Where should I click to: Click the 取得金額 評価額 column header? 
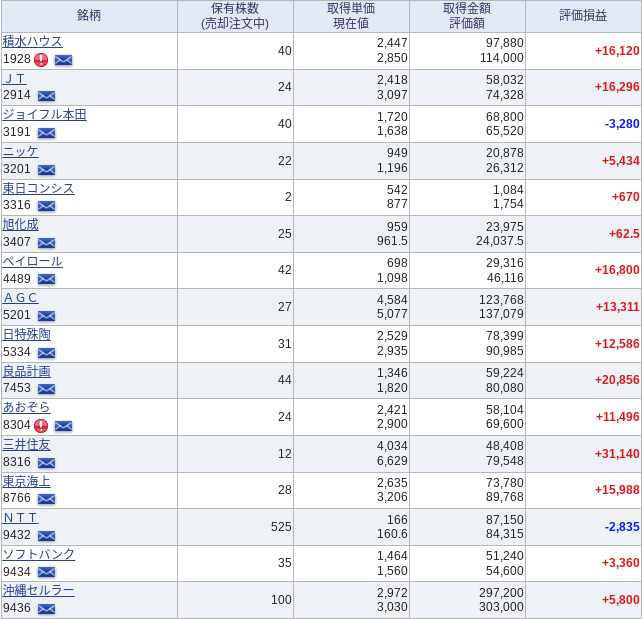click(x=467, y=16)
